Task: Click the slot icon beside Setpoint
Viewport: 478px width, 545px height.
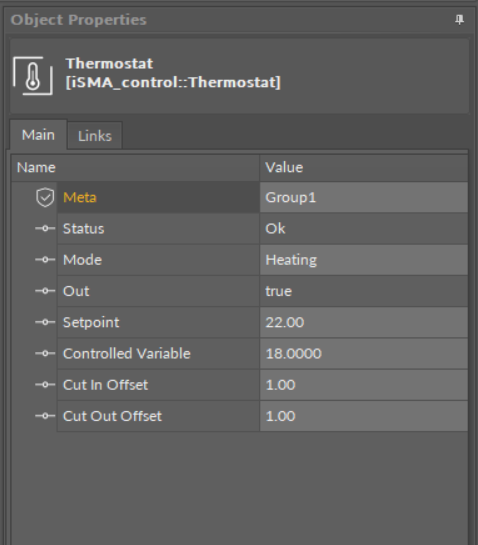Action: [45, 322]
